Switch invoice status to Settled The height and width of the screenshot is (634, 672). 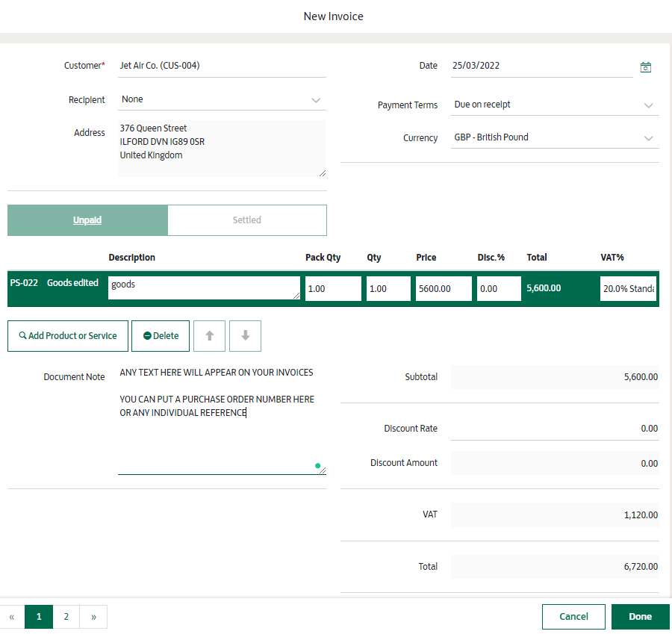coord(246,220)
